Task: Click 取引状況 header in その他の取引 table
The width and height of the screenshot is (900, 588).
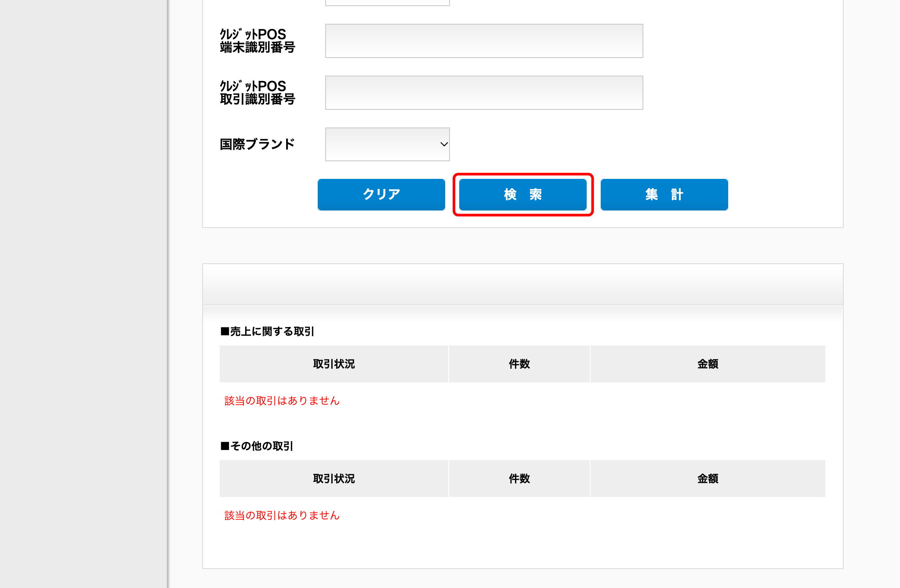Action: point(334,479)
